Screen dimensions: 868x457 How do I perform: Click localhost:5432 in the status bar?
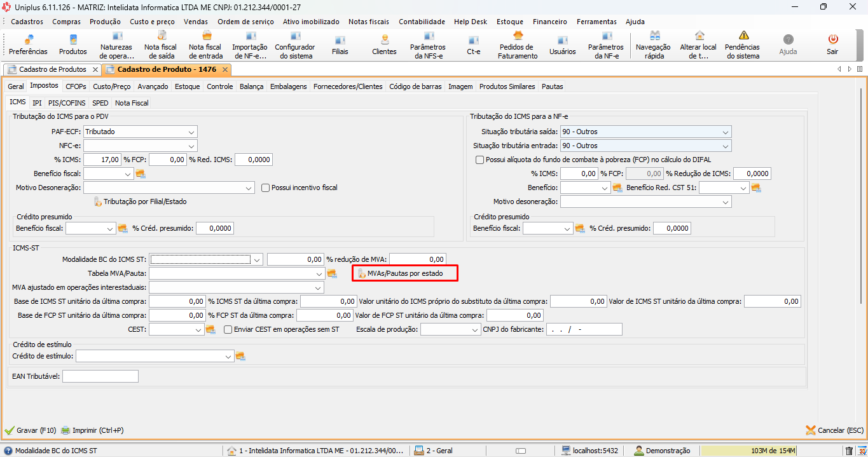coord(589,451)
